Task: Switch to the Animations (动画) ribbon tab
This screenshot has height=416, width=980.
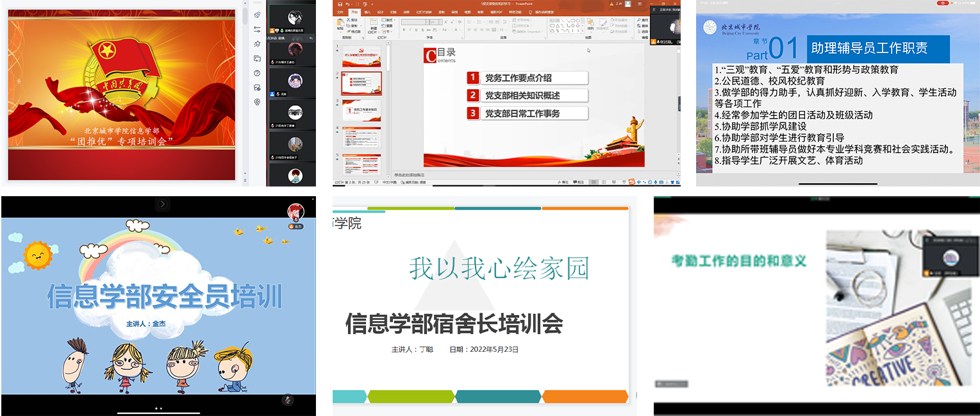Action: (x=406, y=12)
